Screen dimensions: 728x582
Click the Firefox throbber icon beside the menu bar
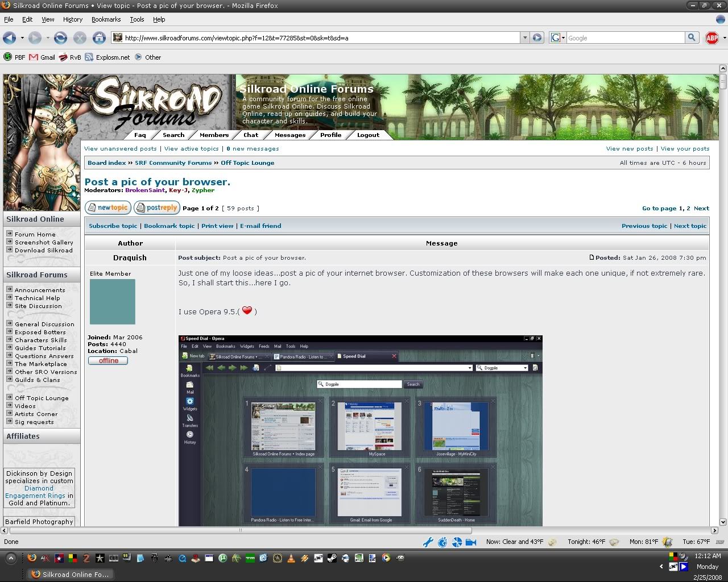tap(720, 19)
